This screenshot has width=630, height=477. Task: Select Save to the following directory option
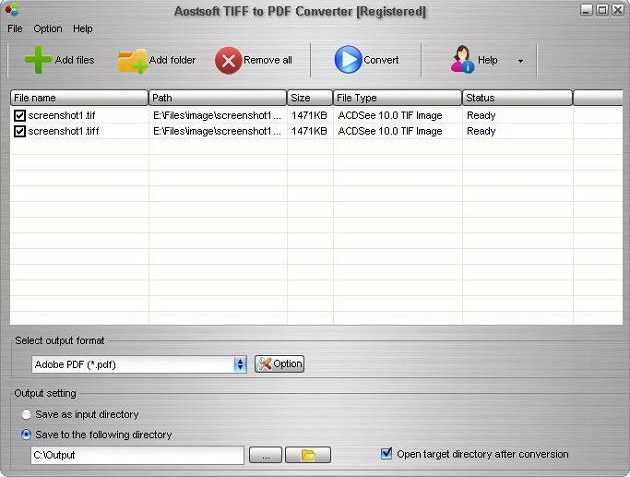(26, 435)
